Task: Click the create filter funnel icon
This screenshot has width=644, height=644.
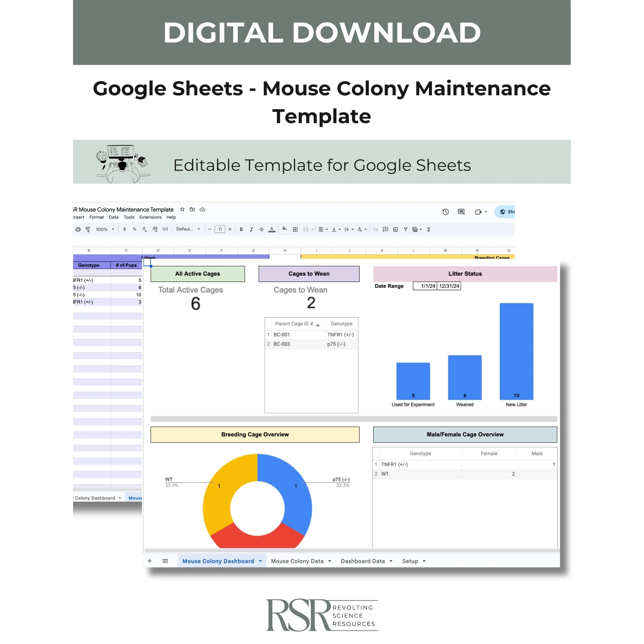Action: 405,229
